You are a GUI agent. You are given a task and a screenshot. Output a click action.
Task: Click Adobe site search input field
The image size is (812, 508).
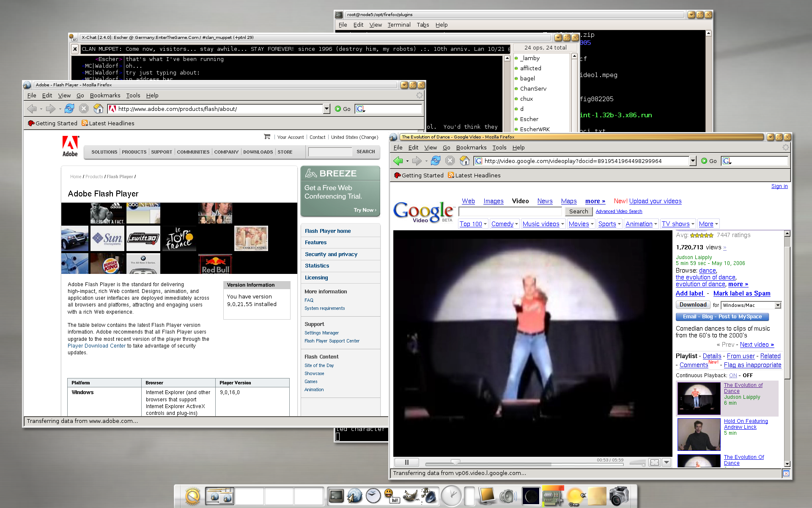click(x=330, y=152)
